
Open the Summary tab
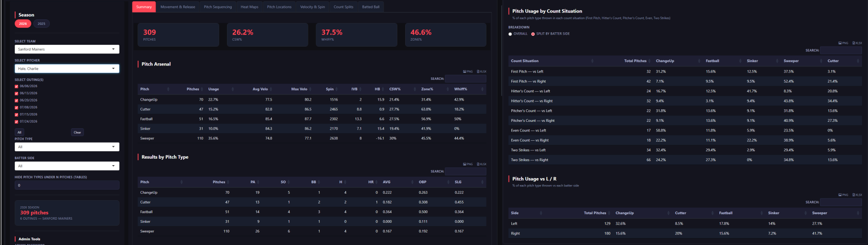point(144,7)
